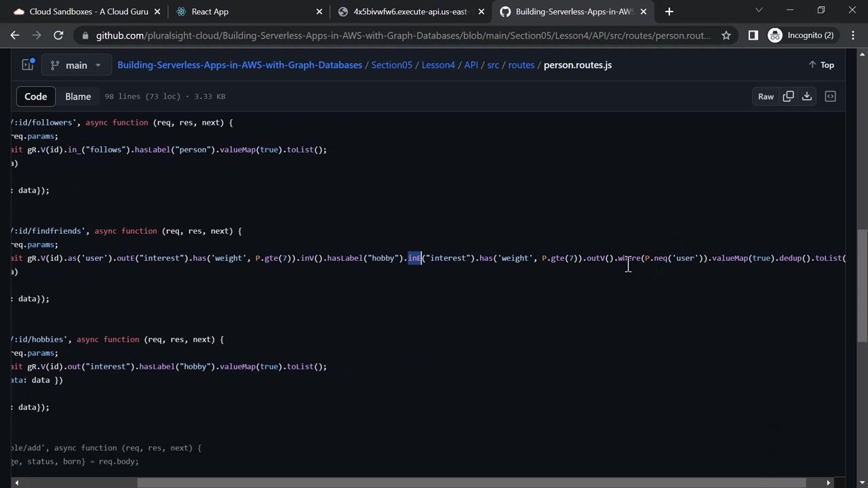Switch to the React App tab

[x=210, y=12]
